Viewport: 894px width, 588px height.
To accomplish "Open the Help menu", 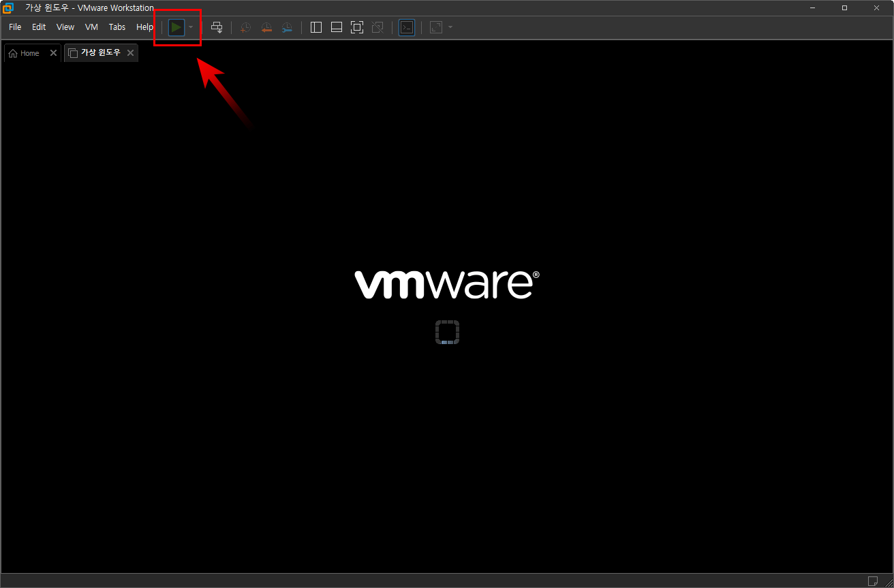I will coord(144,27).
